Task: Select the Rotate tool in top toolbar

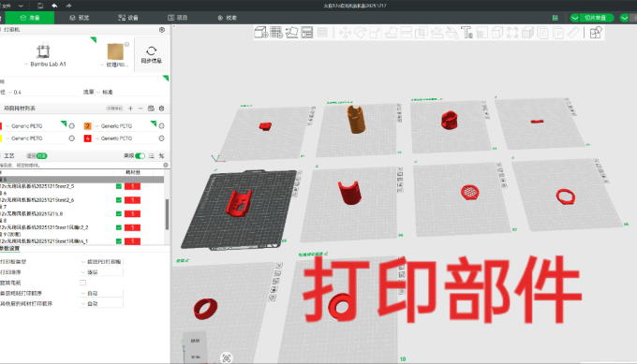Action: 361,33
